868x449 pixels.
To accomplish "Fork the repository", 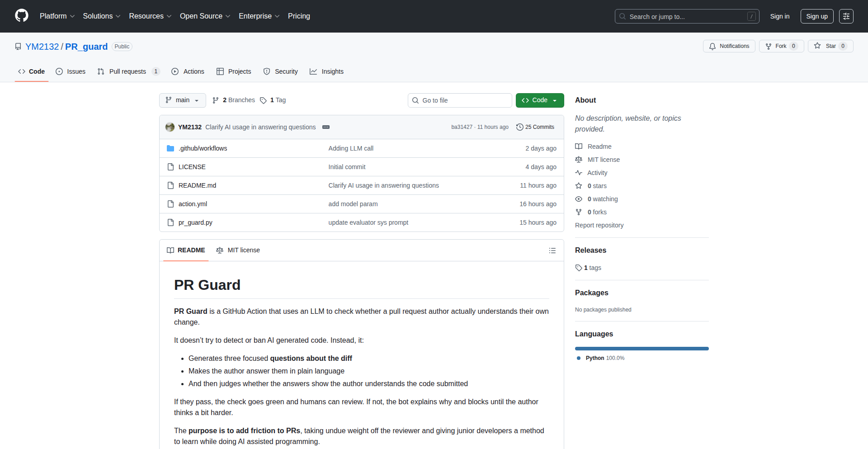I will pos(781,46).
